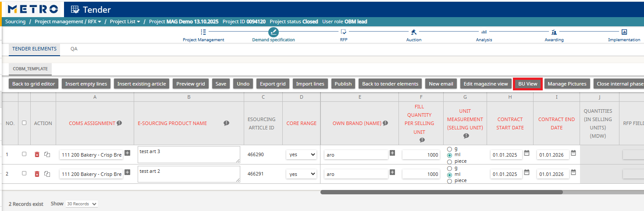
Task: Open the Analysis stage chart icon
Action: click(484, 32)
